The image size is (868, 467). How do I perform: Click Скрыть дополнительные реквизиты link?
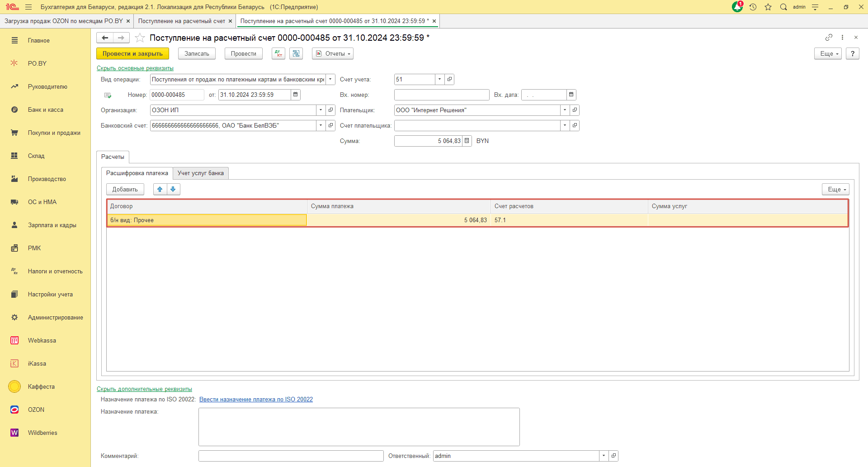point(144,389)
